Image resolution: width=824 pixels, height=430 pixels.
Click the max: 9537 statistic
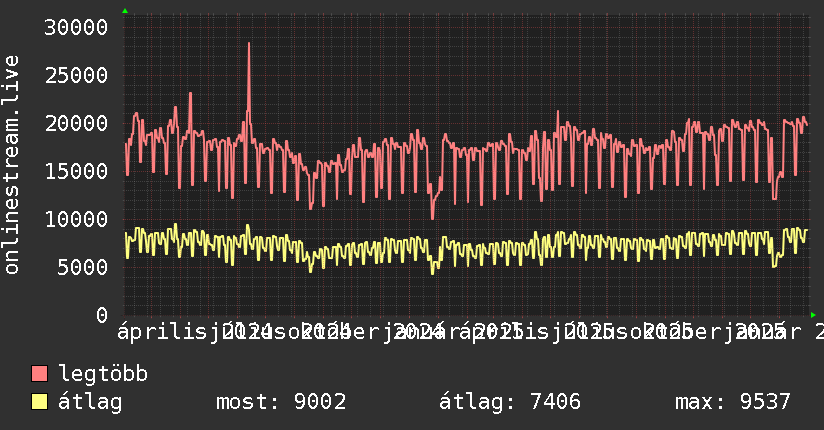[x=733, y=402]
